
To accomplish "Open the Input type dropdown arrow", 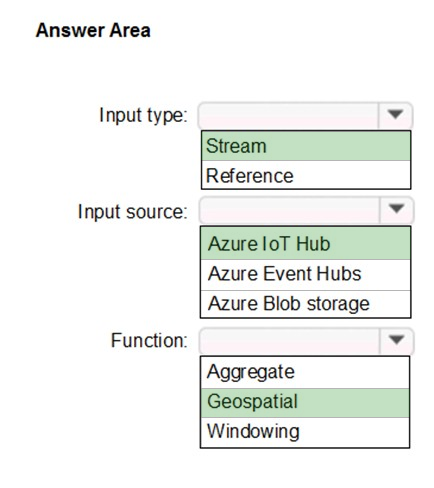I will tap(395, 115).
